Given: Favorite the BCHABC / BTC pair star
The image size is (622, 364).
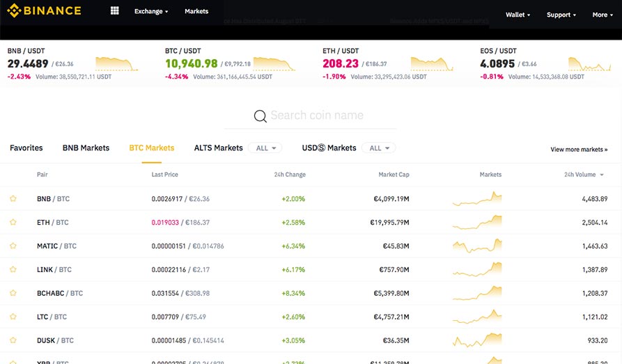Looking at the screenshot, I should tap(13, 293).
